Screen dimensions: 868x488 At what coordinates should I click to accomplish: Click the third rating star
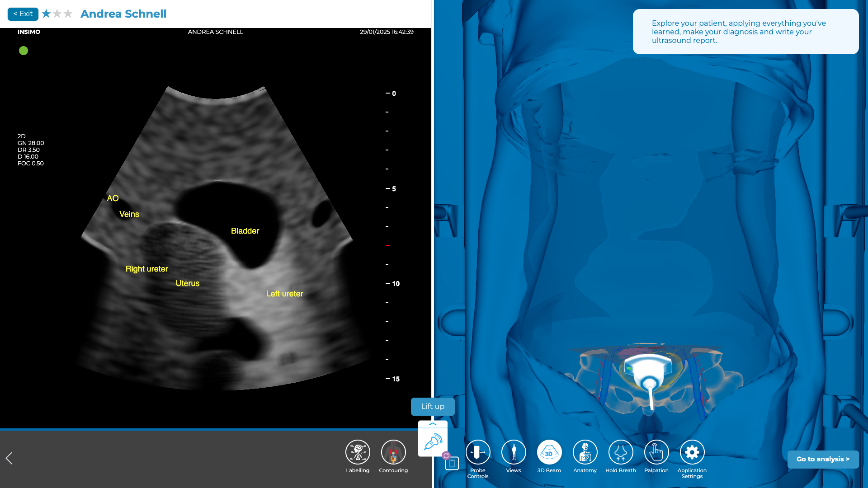tap(68, 14)
